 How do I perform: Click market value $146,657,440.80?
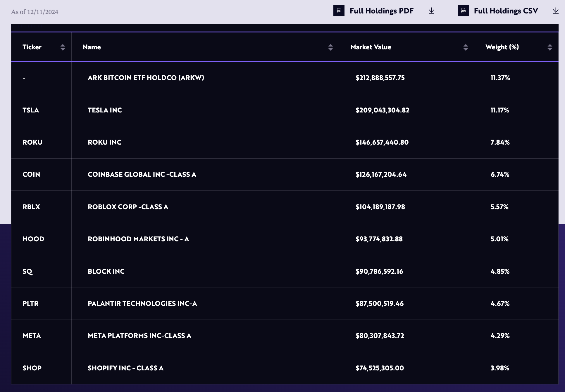382,142
